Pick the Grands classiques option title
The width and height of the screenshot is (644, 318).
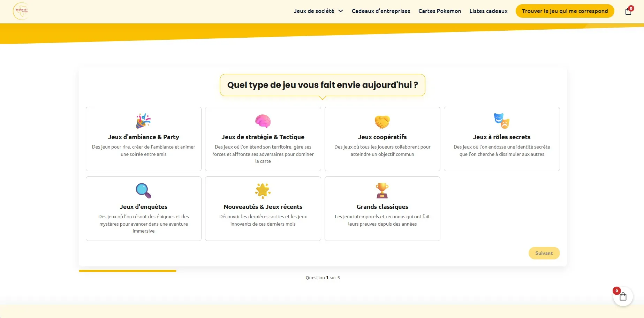click(382, 207)
